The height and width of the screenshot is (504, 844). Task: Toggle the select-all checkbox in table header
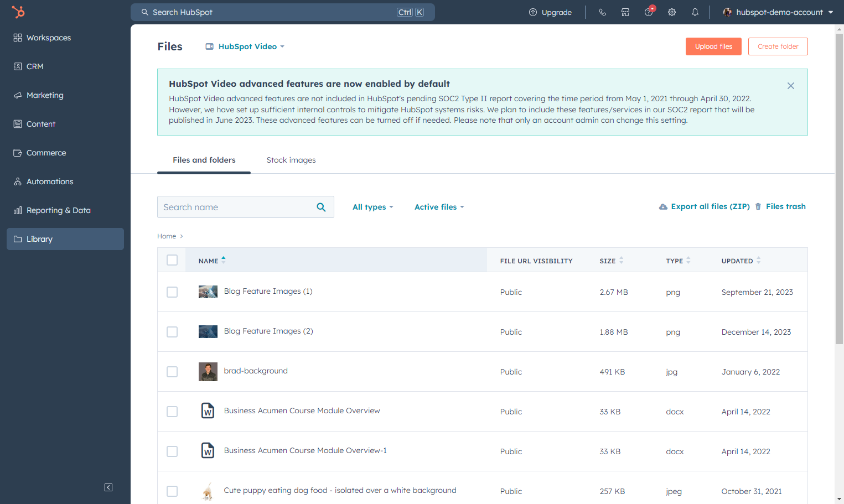pyautogui.click(x=172, y=260)
